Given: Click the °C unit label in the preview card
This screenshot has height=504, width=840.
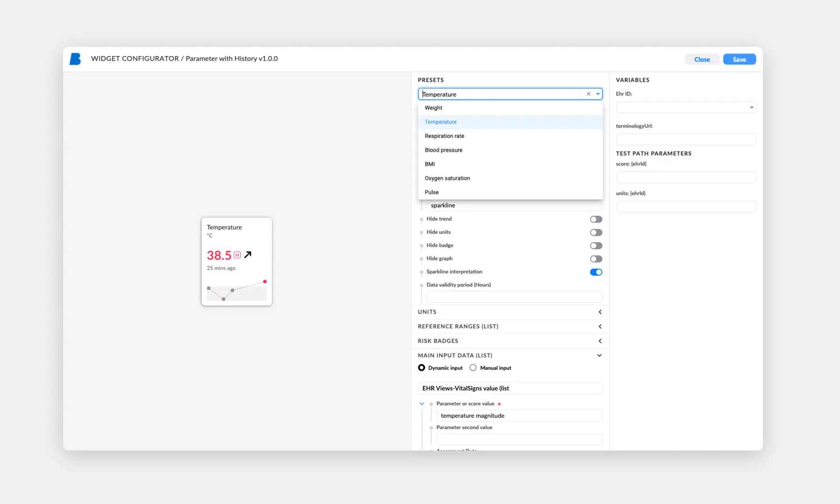Looking at the screenshot, I should [210, 236].
